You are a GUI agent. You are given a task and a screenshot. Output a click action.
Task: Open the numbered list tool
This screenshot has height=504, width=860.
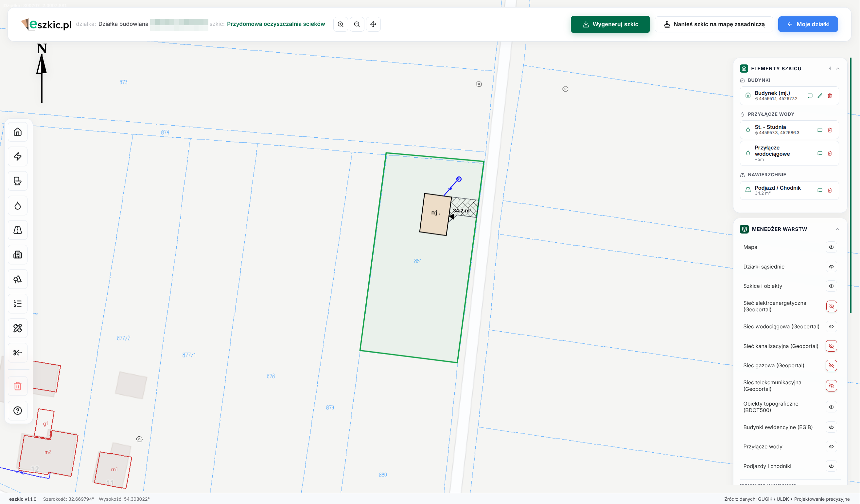(18, 304)
